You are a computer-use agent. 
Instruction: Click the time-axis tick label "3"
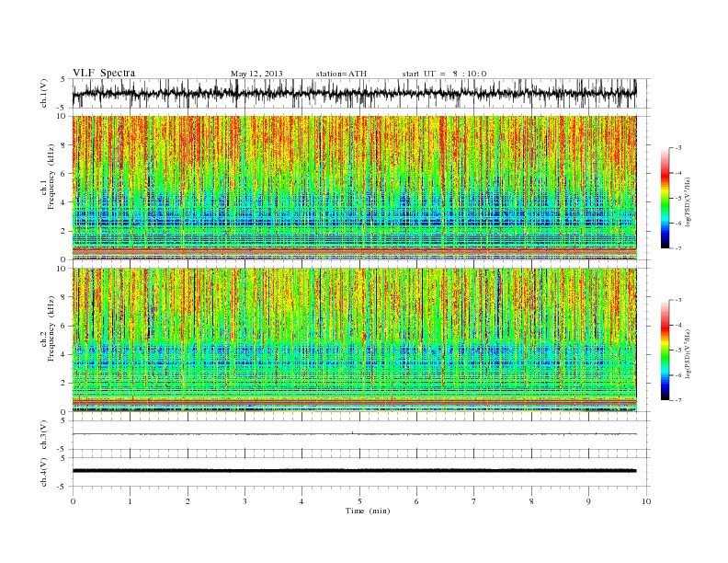click(x=245, y=501)
